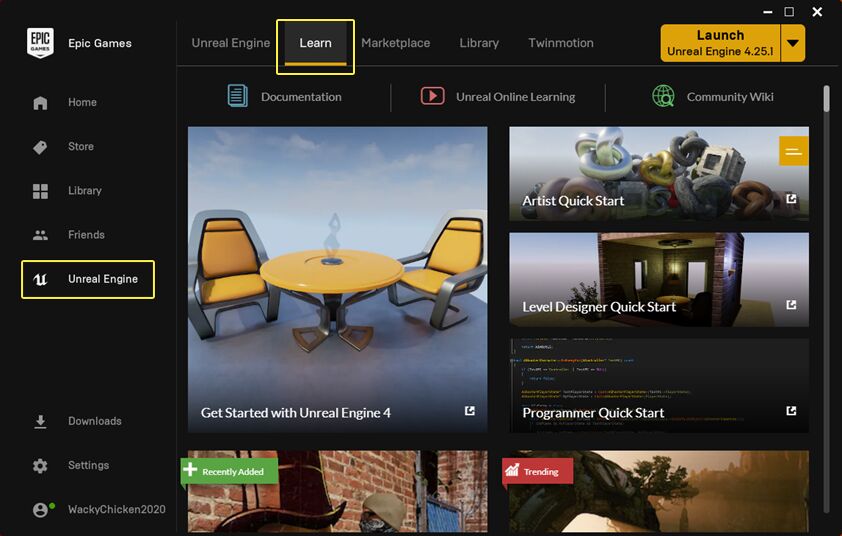This screenshot has height=536, width=842.
Task: Click external link icon on Get Started card
Action: pyautogui.click(x=470, y=410)
